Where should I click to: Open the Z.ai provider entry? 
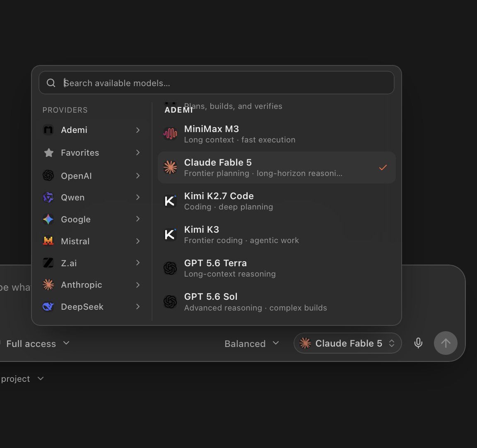coord(92,263)
